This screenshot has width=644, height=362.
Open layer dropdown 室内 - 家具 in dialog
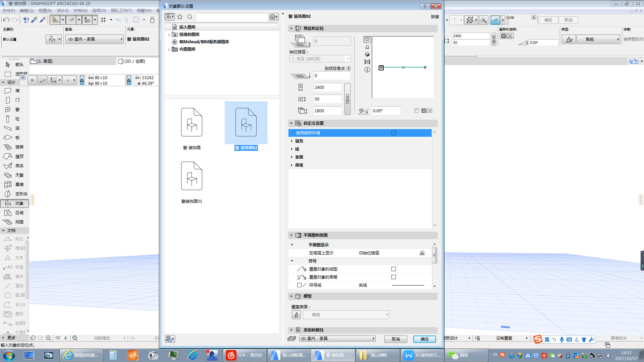[x=337, y=339]
